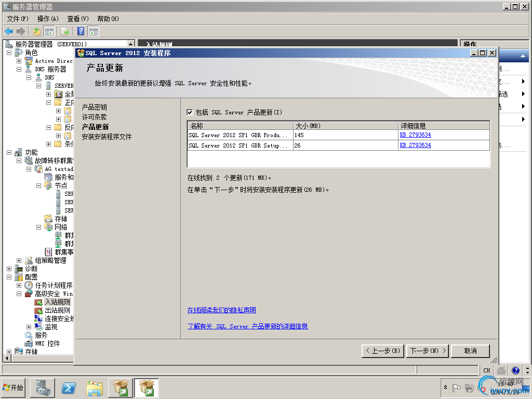Select the back navigation arrow icon
This screenshot has width=532, height=399.
(x=9, y=31)
